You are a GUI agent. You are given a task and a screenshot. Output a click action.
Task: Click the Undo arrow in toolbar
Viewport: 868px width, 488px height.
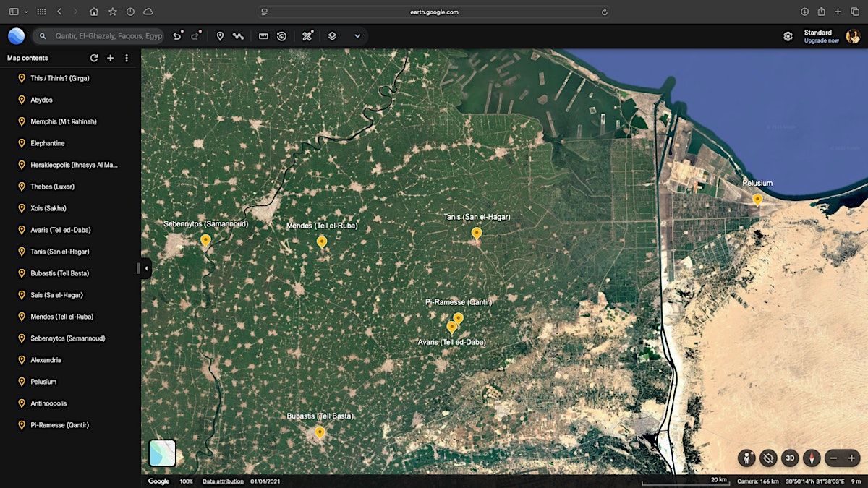pos(177,36)
